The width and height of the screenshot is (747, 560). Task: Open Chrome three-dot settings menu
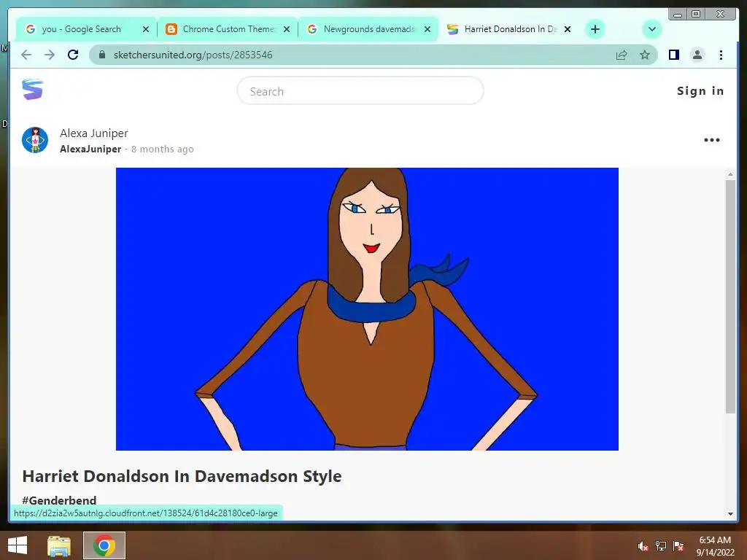pyautogui.click(x=721, y=55)
